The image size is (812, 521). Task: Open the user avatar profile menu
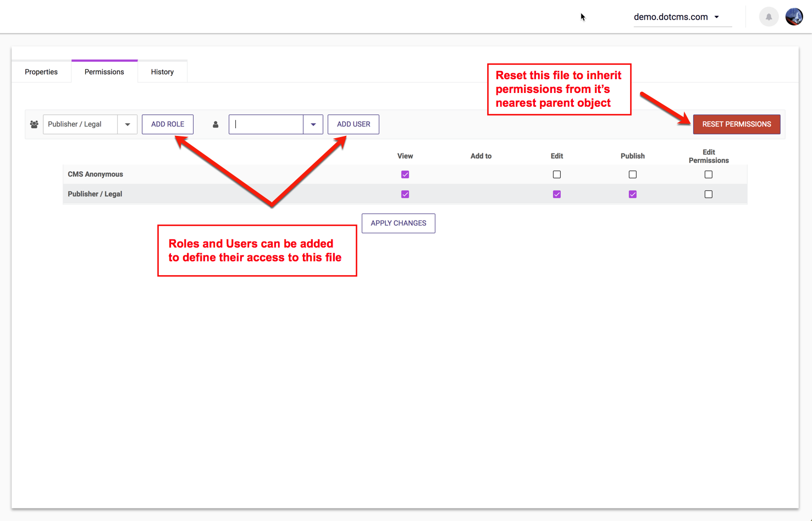pos(794,17)
